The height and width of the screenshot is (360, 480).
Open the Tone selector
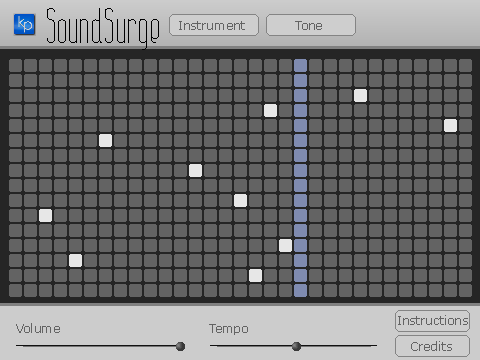coord(311,25)
